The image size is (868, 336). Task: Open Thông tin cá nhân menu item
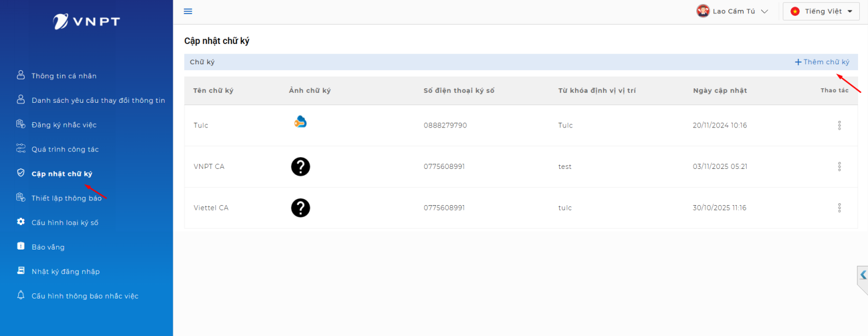(64, 76)
